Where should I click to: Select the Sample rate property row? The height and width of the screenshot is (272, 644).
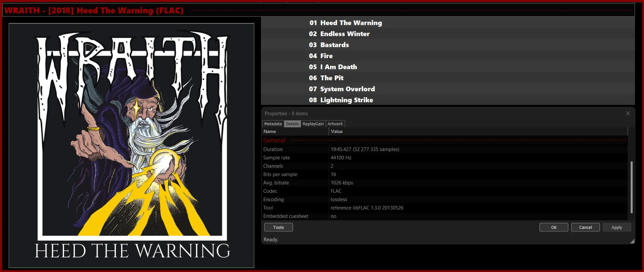445,158
